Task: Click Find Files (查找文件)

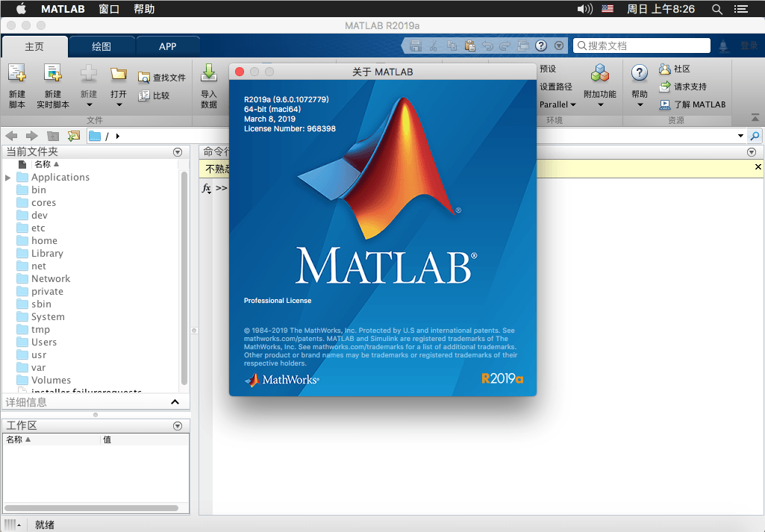Action: [x=161, y=78]
